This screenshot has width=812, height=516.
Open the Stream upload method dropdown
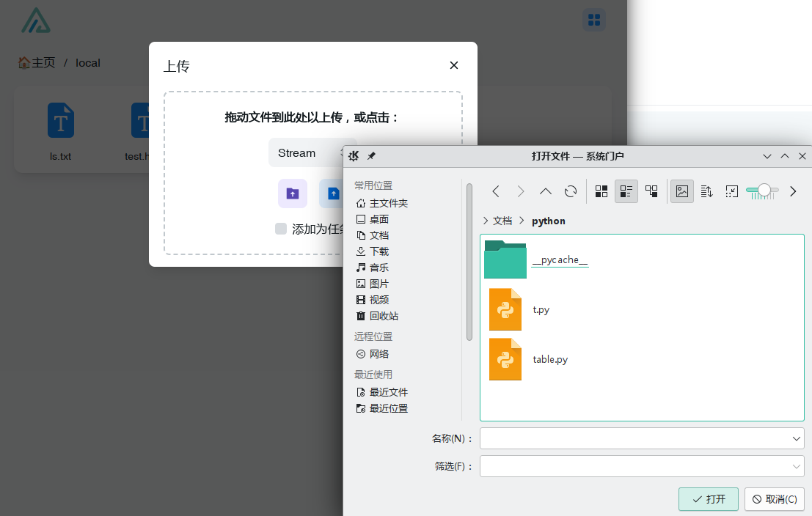(x=312, y=152)
